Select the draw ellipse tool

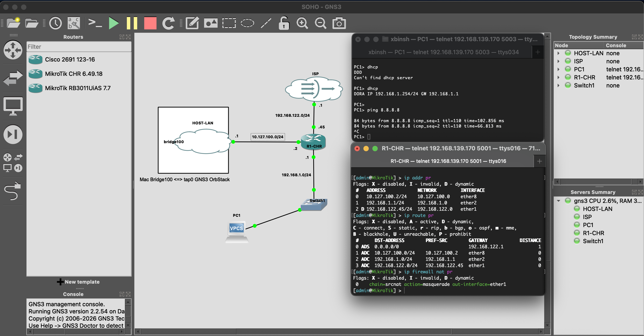[x=247, y=23]
